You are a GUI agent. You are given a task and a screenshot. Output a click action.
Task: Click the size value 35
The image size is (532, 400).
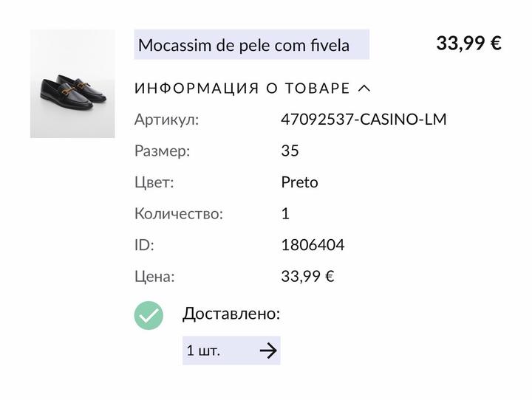pos(290,151)
